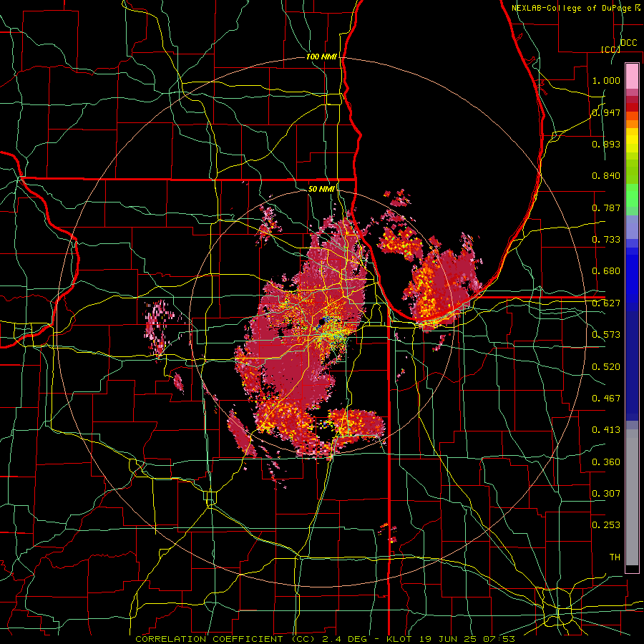The height and width of the screenshot is (644, 644).
Task: Click the [CC] units label
Action: point(610,49)
